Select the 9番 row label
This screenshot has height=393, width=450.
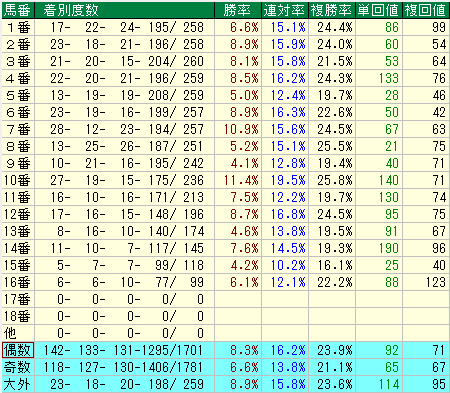tap(18, 163)
